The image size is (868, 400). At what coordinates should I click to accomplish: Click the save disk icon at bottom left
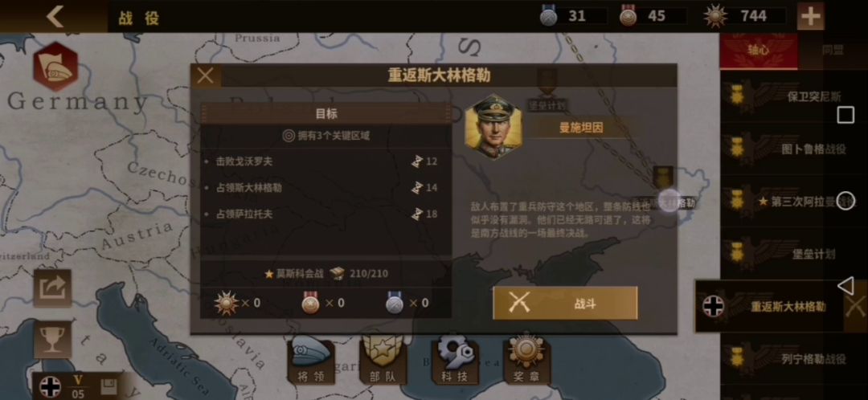click(x=108, y=386)
